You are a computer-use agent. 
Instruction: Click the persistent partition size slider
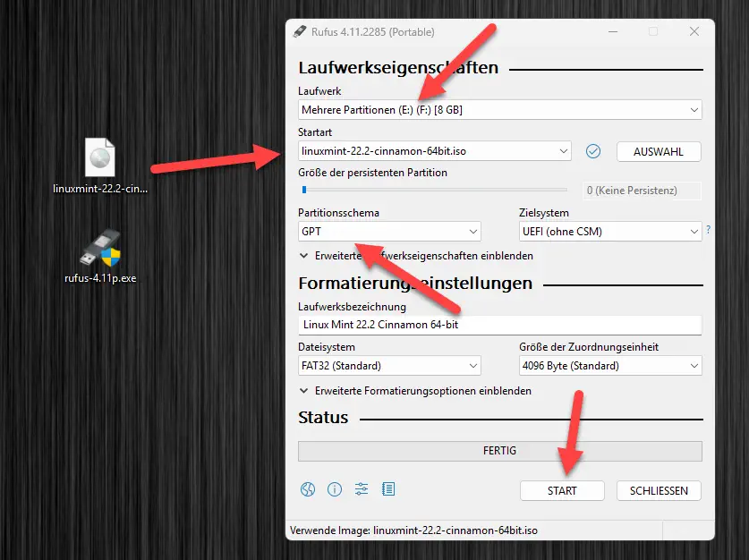[434, 190]
